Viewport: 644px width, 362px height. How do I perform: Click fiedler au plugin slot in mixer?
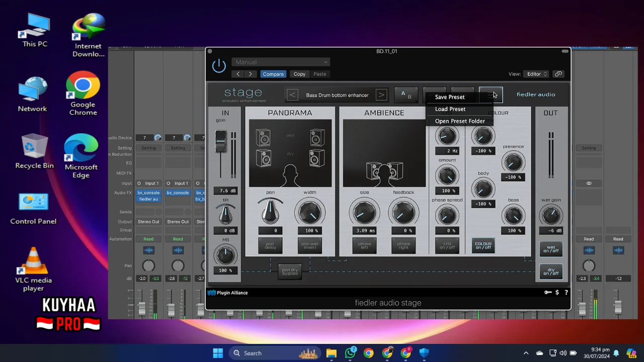[148, 199]
